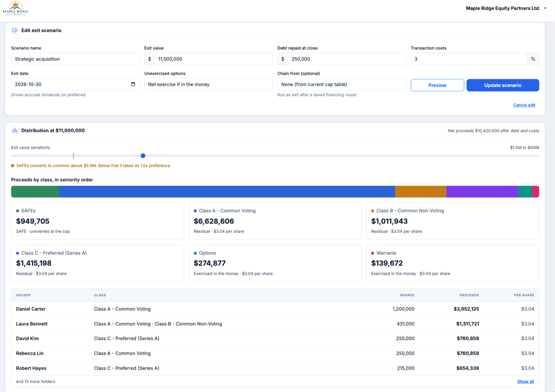This screenshot has width=555, height=392.
Task: Open the Maple Ridge Equity Partners company dropdown
Action: click(x=506, y=8)
